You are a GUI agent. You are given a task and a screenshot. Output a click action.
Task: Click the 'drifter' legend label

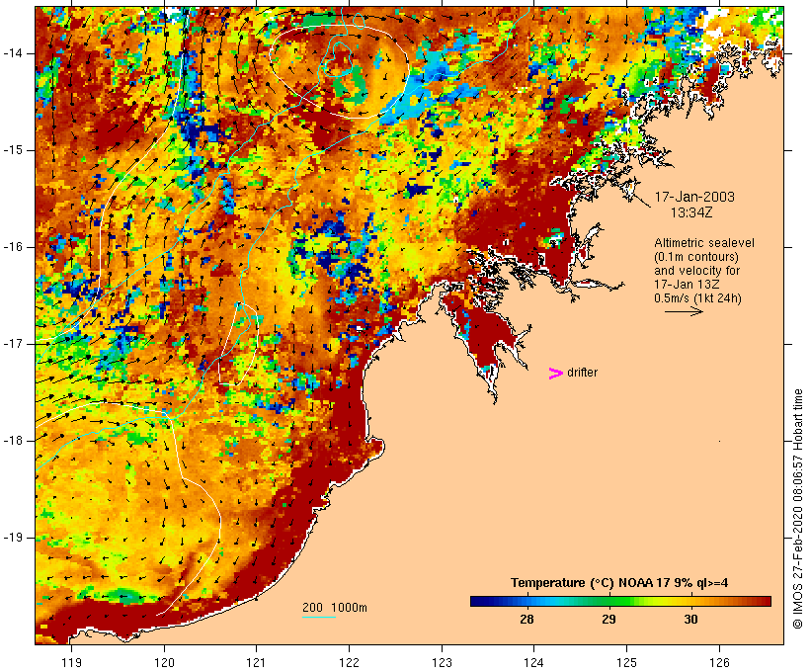coord(582,373)
